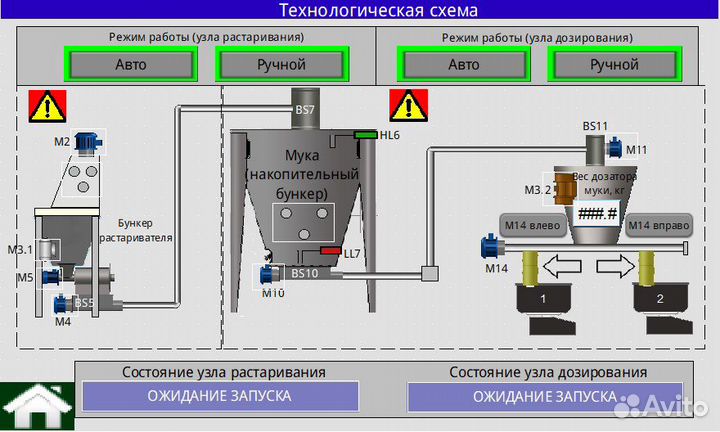Select container number 2
720x432 pixels.
click(660, 299)
